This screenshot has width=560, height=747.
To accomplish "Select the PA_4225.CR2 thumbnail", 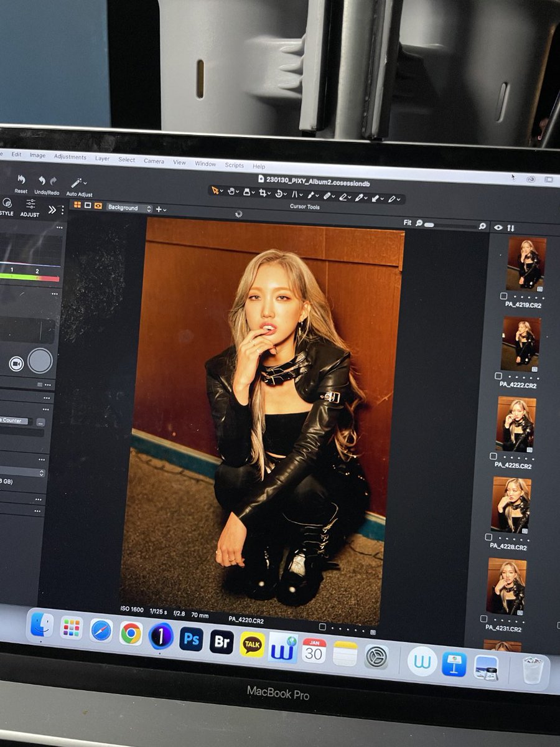I will pyautogui.click(x=516, y=424).
